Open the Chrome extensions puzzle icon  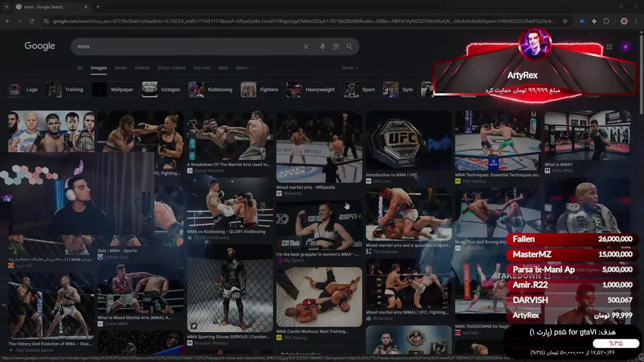tap(606, 21)
